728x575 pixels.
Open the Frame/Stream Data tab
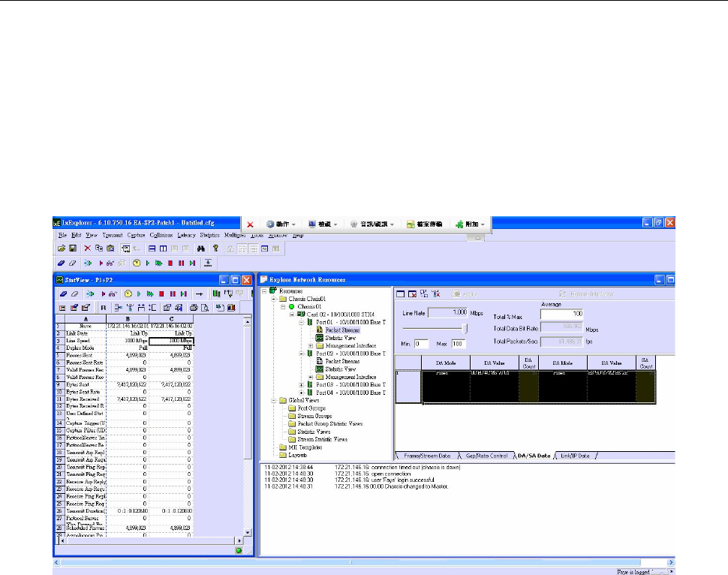coord(426,456)
